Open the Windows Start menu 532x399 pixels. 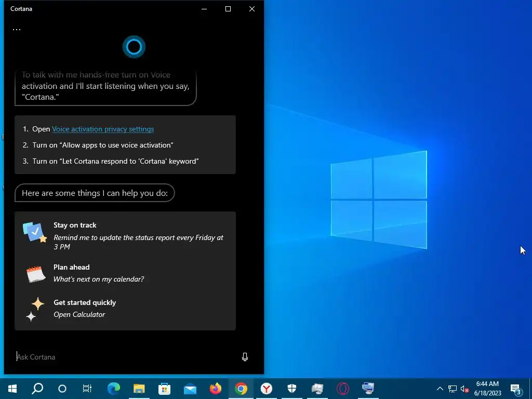12,389
